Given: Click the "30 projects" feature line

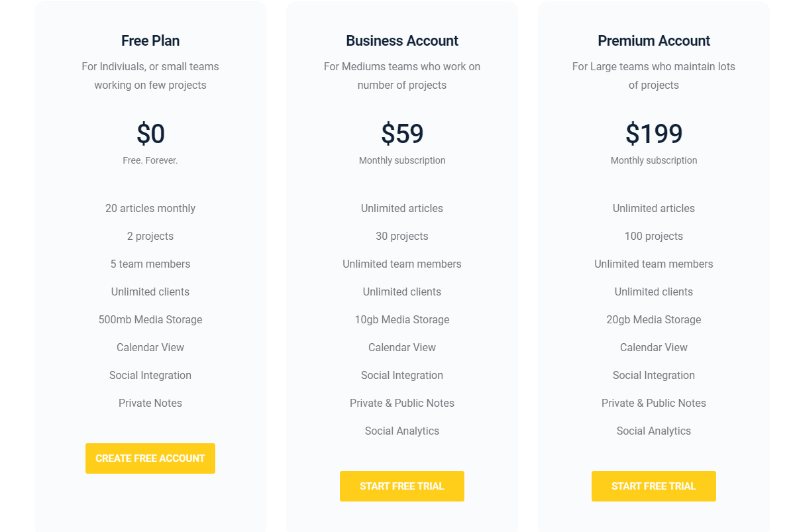Looking at the screenshot, I should (x=402, y=237).
